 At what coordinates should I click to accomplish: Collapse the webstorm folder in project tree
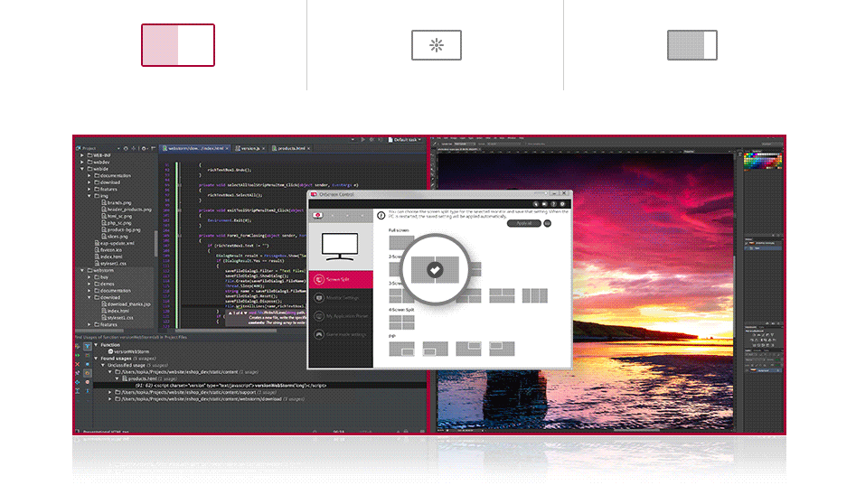pyautogui.click(x=82, y=270)
